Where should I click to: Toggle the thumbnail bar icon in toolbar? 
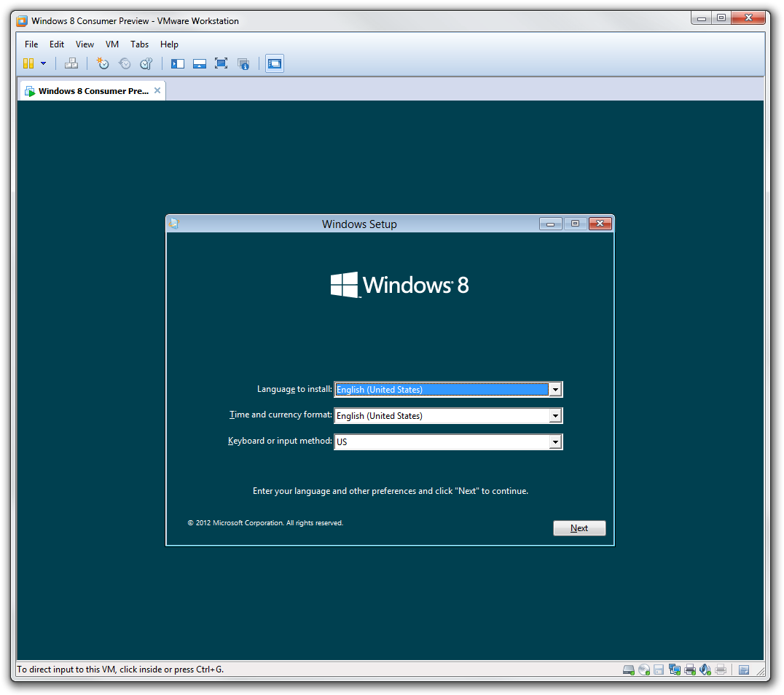(200, 63)
